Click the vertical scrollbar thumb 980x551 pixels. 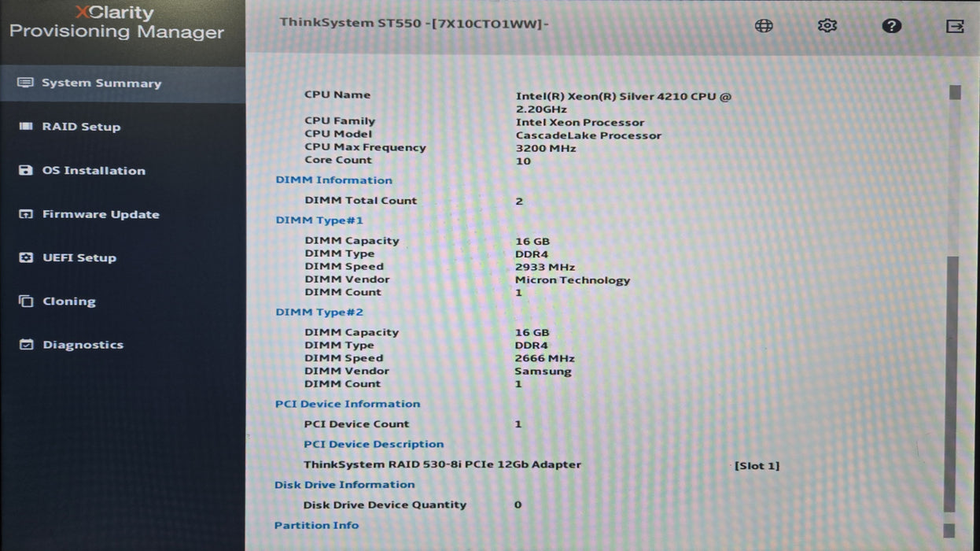pos(952,384)
